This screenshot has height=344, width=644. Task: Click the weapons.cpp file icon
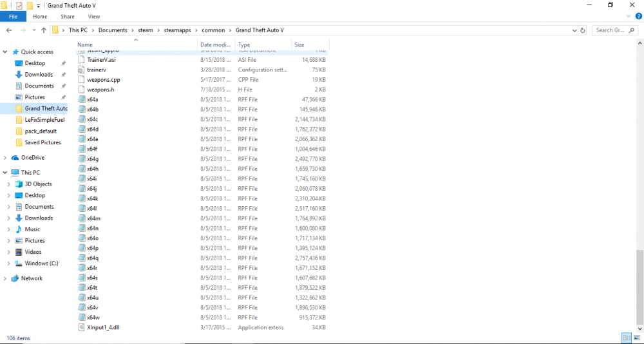81,80
